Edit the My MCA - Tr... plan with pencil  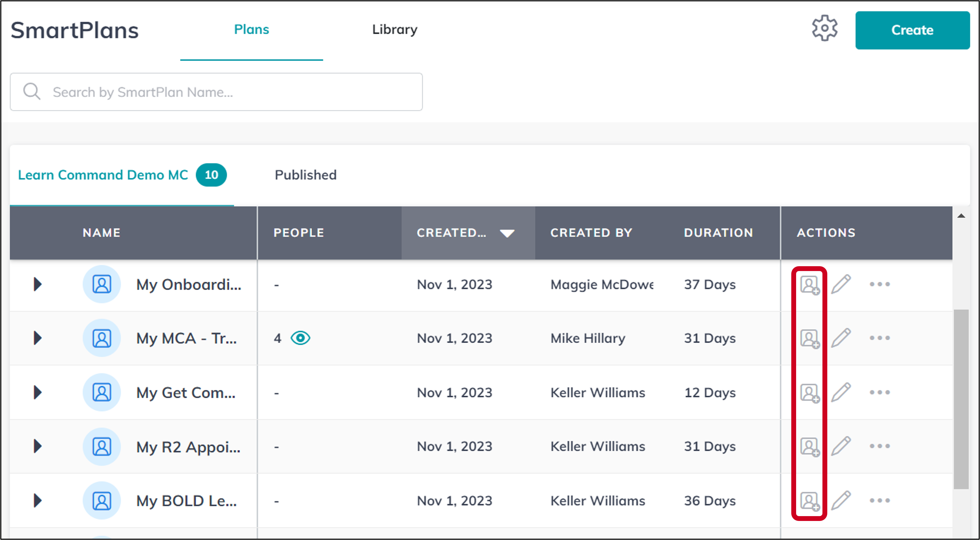click(841, 338)
